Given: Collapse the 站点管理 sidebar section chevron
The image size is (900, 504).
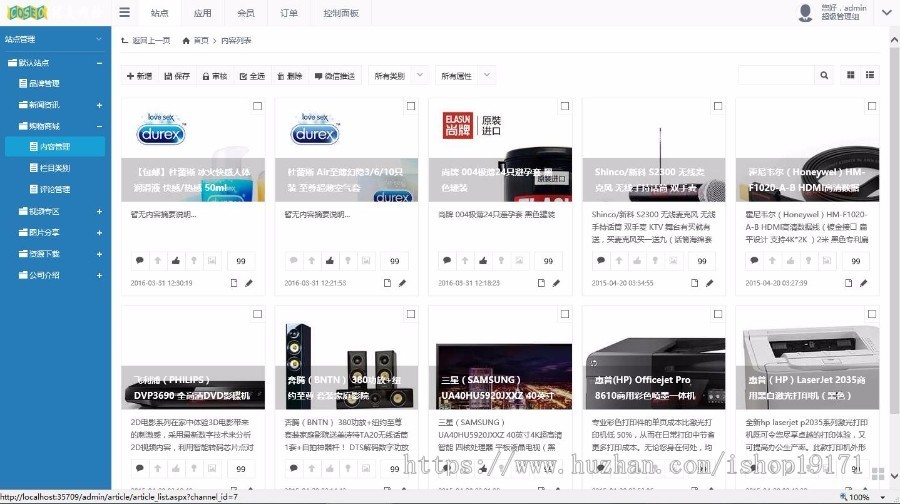Looking at the screenshot, I should pos(99,39).
